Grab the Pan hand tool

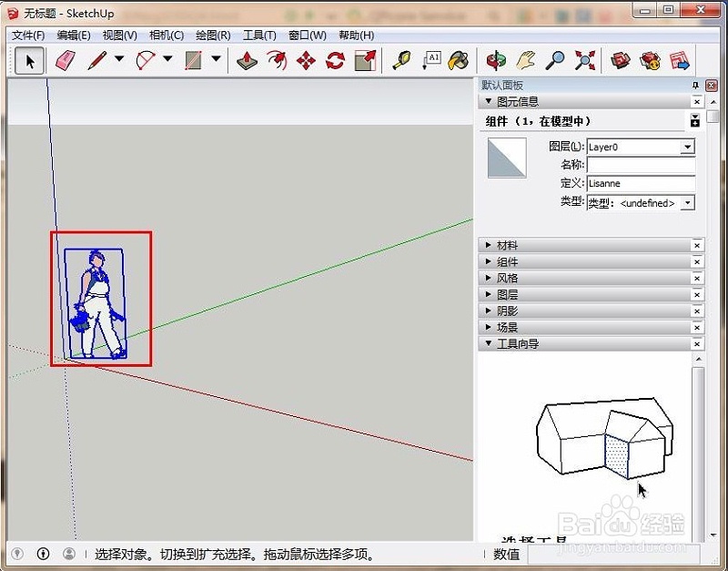tap(525, 61)
